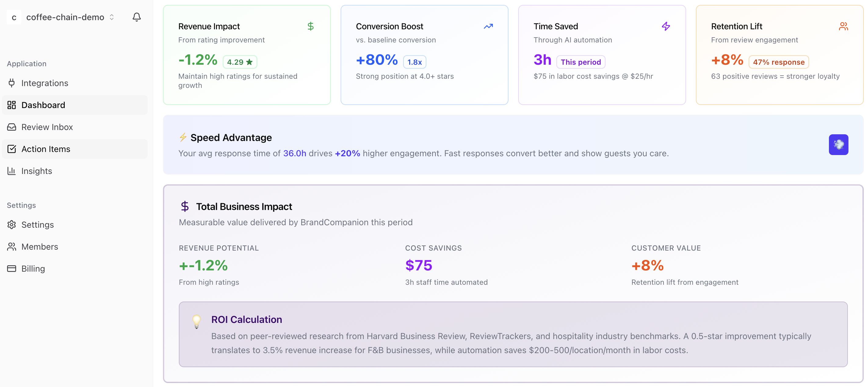This screenshot has width=868, height=387.
Task: Click the 4.29 star rating badge
Action: tap(240, 62)
